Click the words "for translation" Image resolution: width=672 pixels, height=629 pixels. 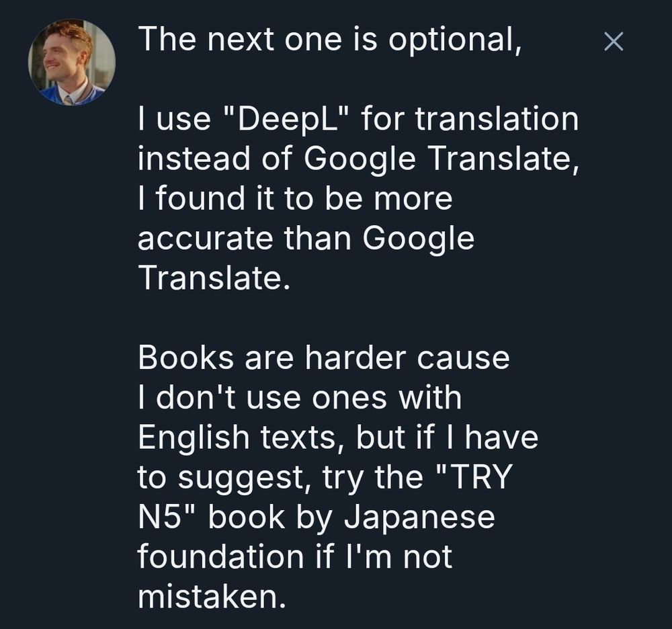[x=470, y=120]
